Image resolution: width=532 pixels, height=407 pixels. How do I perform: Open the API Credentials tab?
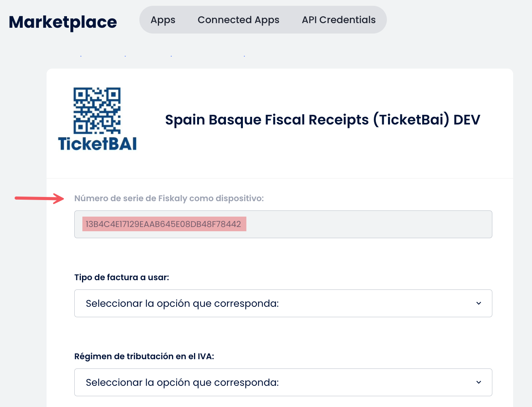coord(339,20)
